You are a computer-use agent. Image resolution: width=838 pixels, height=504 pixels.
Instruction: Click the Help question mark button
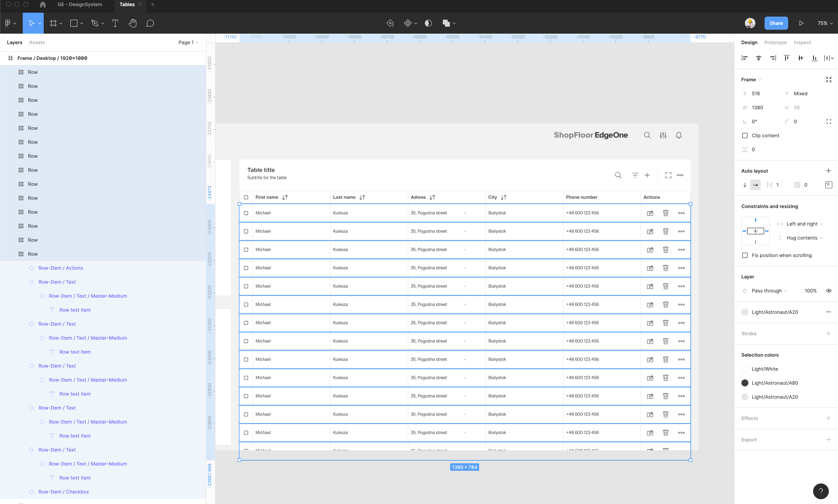coord(821,491)
